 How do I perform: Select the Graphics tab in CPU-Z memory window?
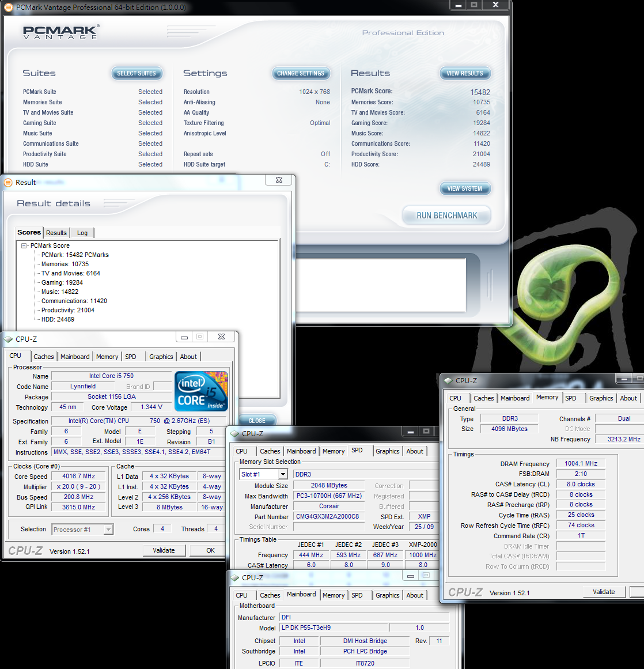tap(601, 398)
